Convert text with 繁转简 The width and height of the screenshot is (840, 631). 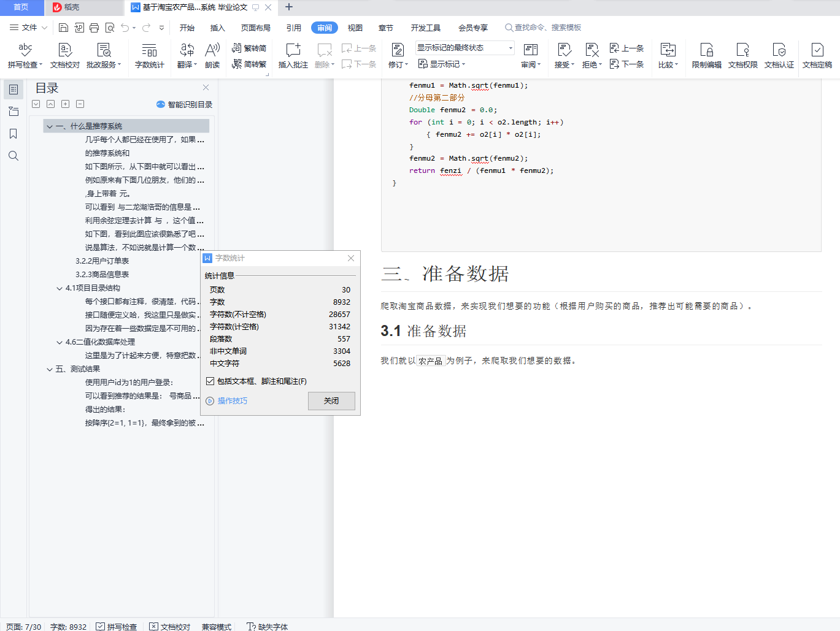tap(249, 48)
